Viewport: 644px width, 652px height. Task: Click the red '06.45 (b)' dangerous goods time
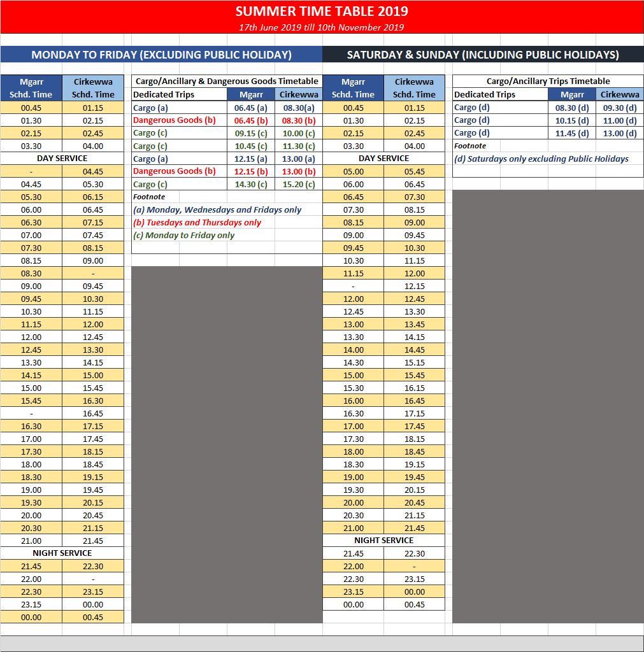[x=251, y=120]
